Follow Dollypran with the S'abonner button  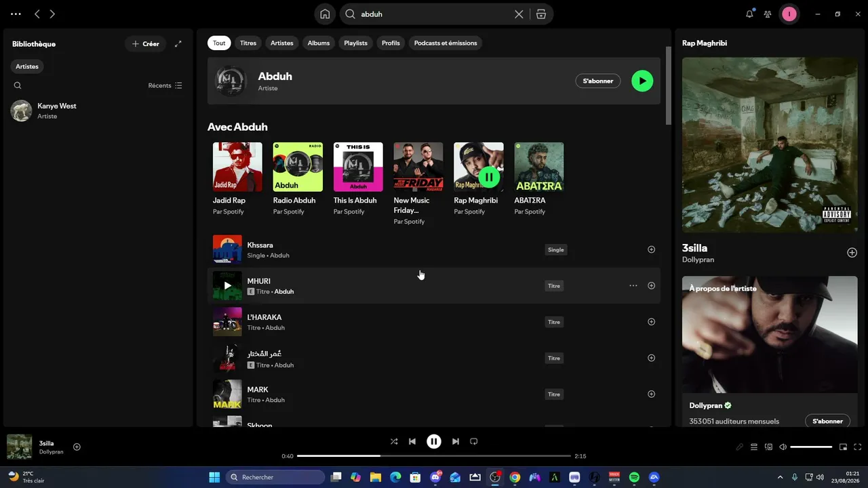pos(827,421)
